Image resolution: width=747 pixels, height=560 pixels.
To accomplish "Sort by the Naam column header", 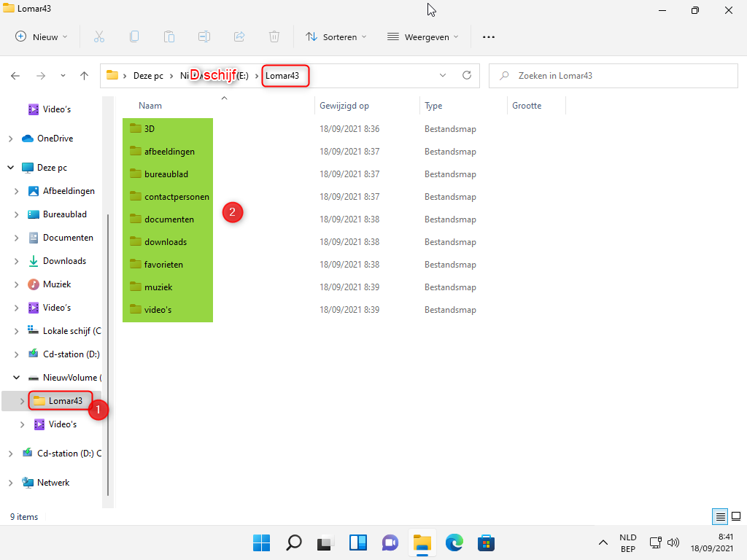I will pyautogui.click(x=150, y=106).
